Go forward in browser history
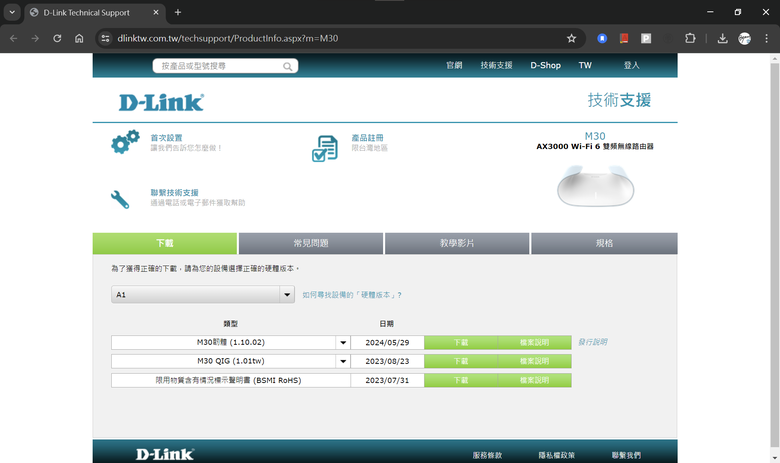Viewport: 780px width, 463px height. tap(35, 38)
